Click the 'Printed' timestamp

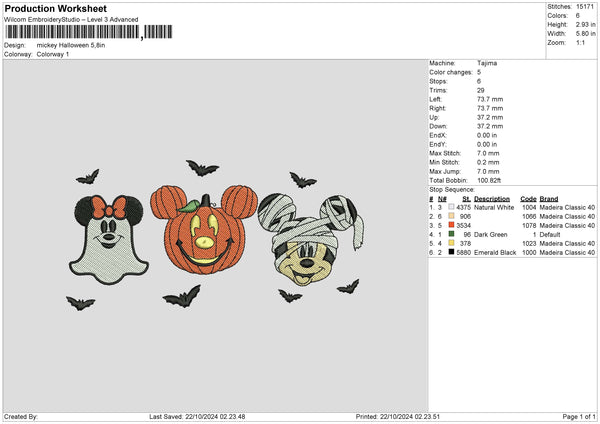pyautogui.click(x=398, y=416)
